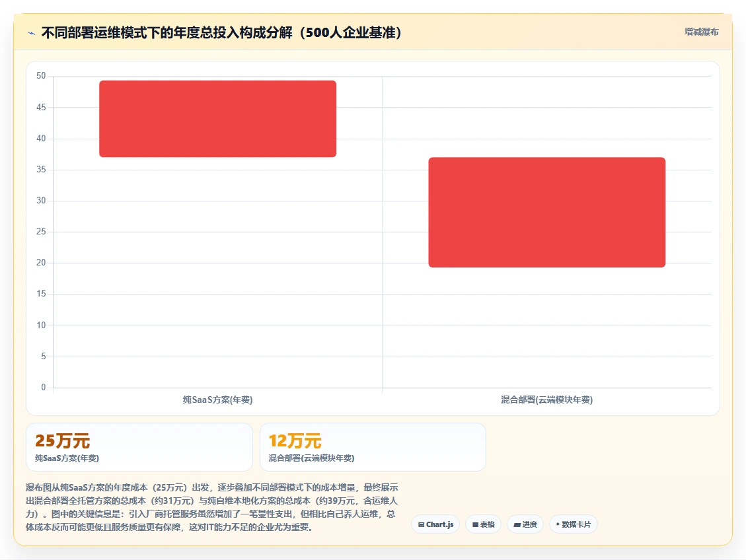The width and height of the screenshot is (746, 560).
Task: Click the red bar for 混合部署(云端模块年费)
Action: [546, 213]
